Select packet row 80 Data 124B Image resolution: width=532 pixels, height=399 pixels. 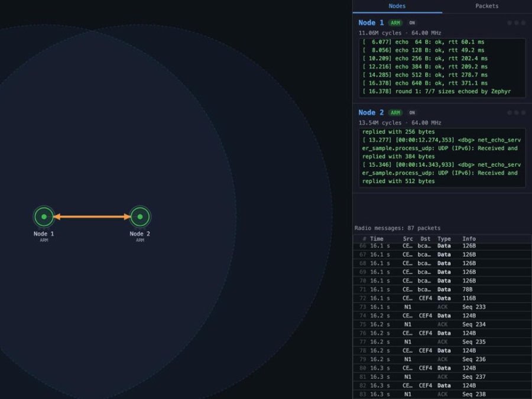point(442,368)
